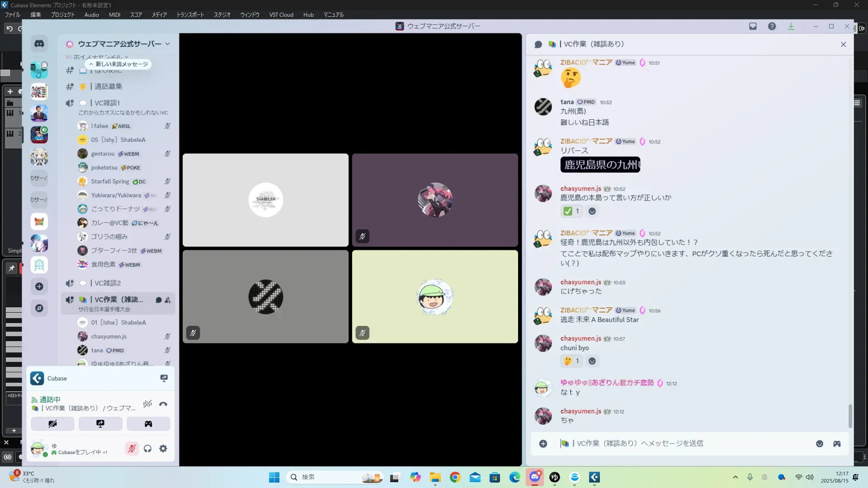Jump to new unread messages pill

118,64
